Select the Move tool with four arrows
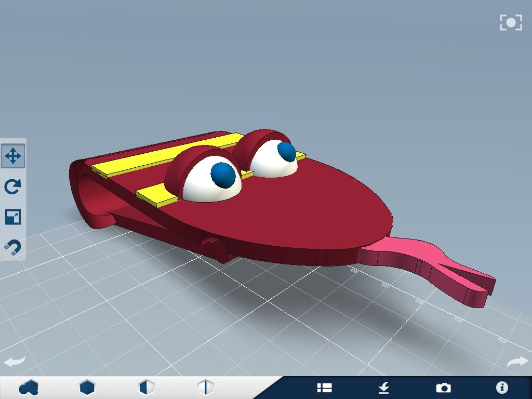The width and height of the screenshot is (532, 399). 13,156
